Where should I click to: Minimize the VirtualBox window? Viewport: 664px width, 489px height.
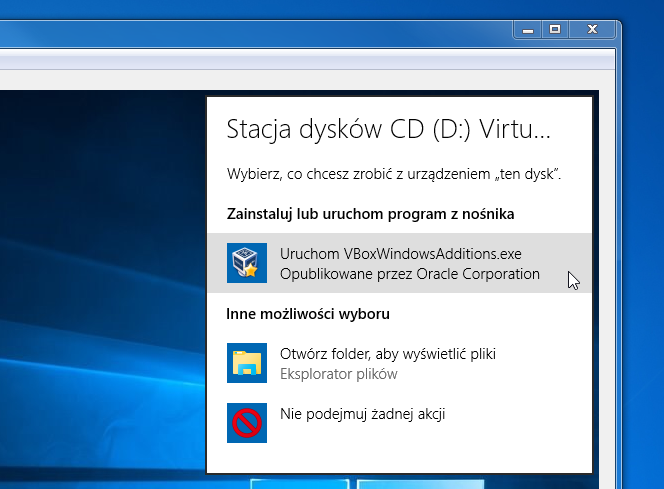[528, 30]
